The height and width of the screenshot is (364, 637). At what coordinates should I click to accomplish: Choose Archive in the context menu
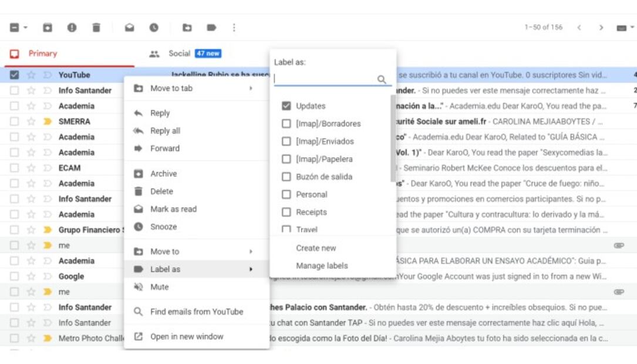coord(197,173)
